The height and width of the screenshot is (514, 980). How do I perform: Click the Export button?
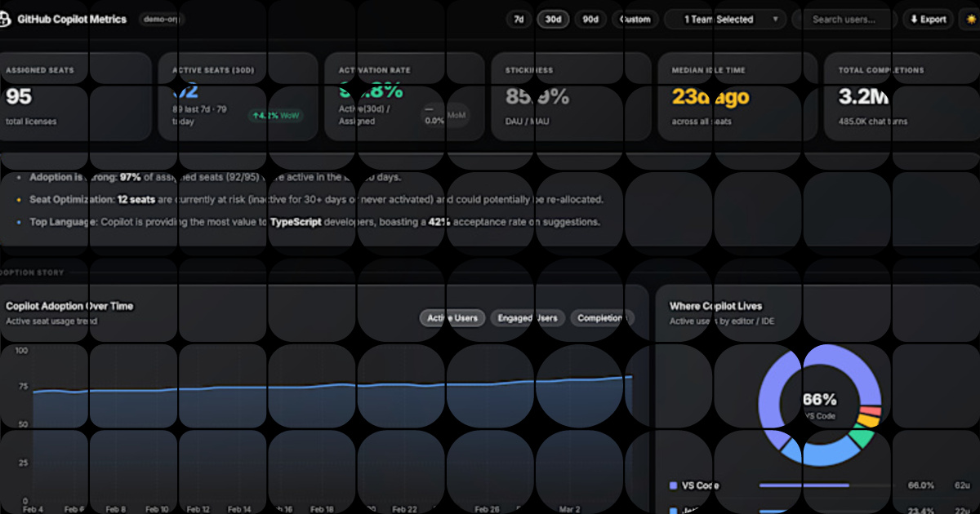coord(928,19)
